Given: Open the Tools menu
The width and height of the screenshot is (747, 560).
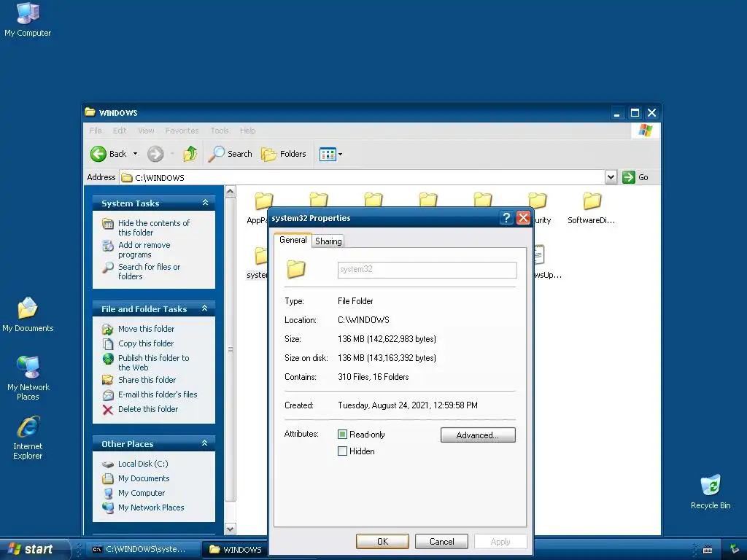Looking at the screenshot, I should [x=220, y=131].
